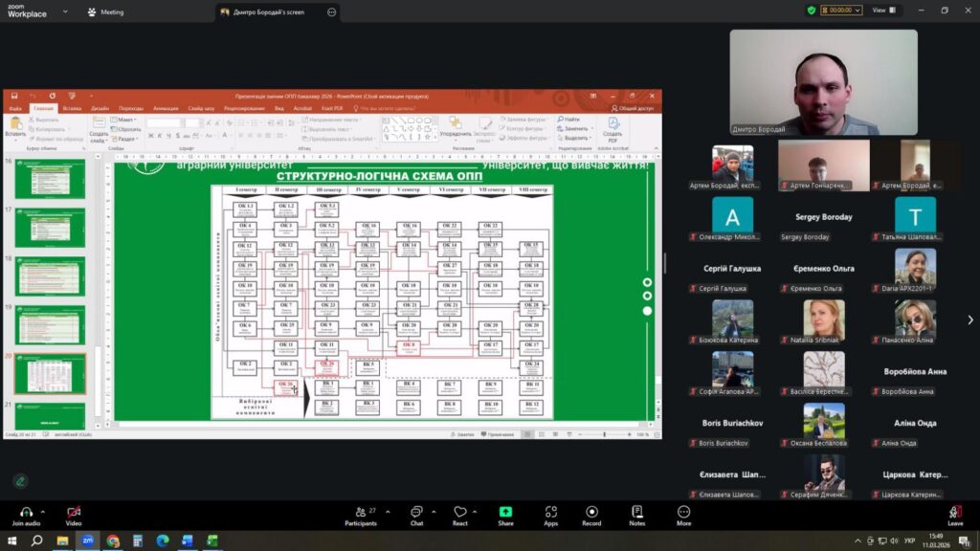Open the Apps panel
The height and width of the screenshot is (551, 980).
tap(550, 512)
